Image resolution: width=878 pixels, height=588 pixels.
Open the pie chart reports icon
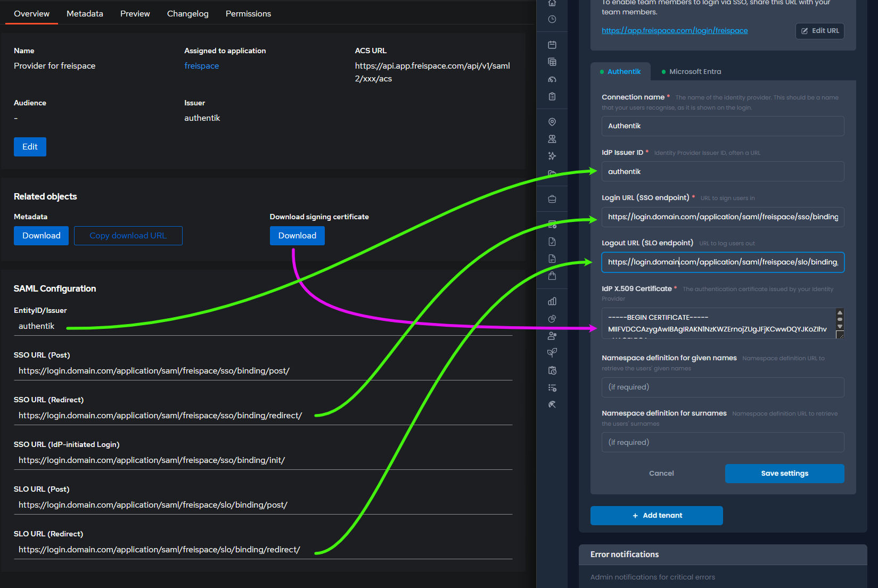pyautogui.click(x=552, y=318)
